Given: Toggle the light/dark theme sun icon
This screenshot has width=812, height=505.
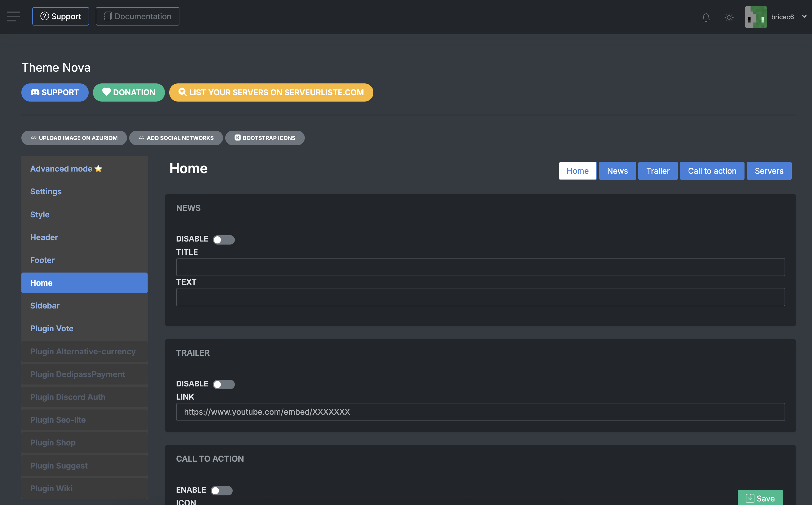Looking at the screenshot, I should tap(729, 17).
